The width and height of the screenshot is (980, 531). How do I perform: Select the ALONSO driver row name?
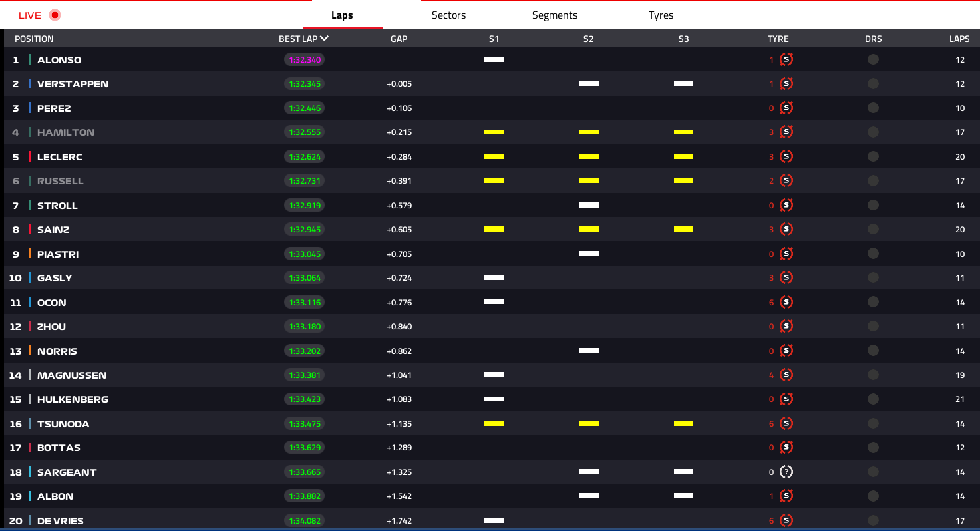59,60
